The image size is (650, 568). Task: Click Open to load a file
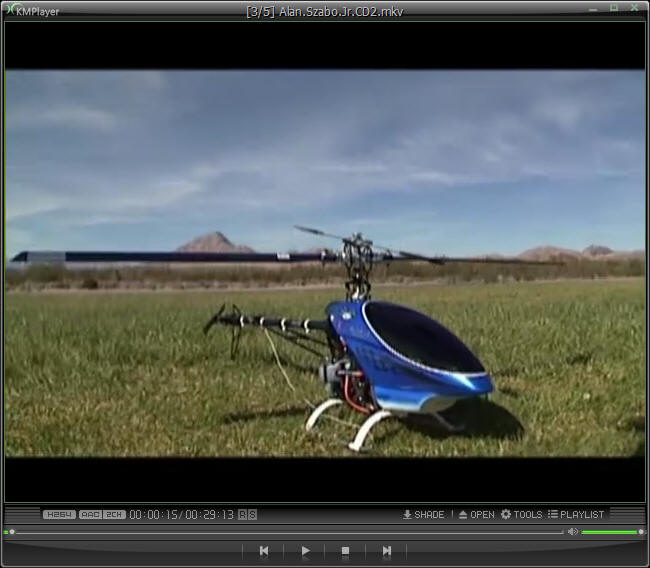click(x=476, y=514)
